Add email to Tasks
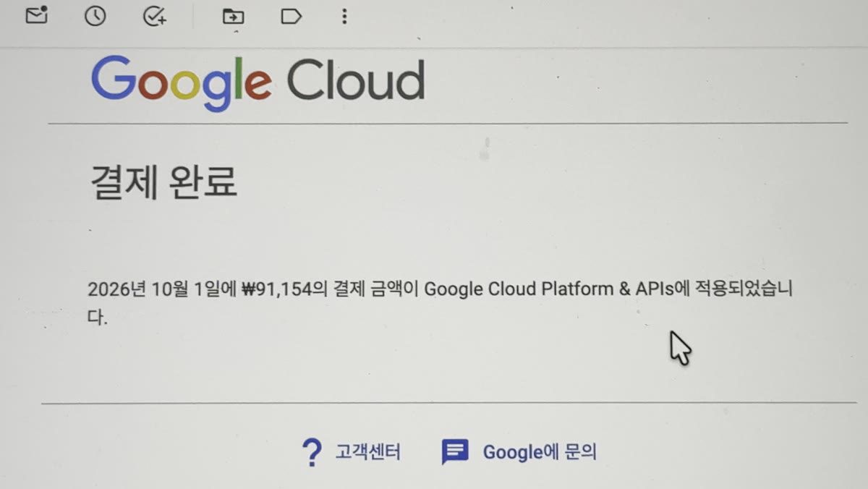868x489 pixels. point(154,16)
